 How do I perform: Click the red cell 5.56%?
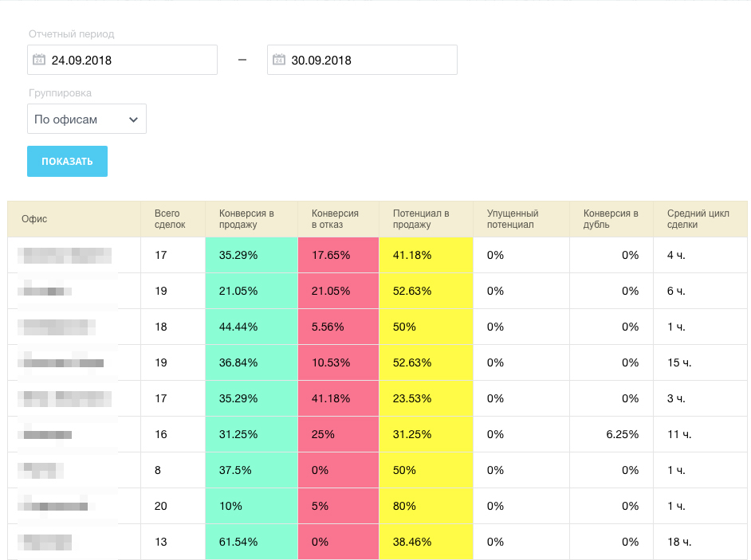click(338, 327)
